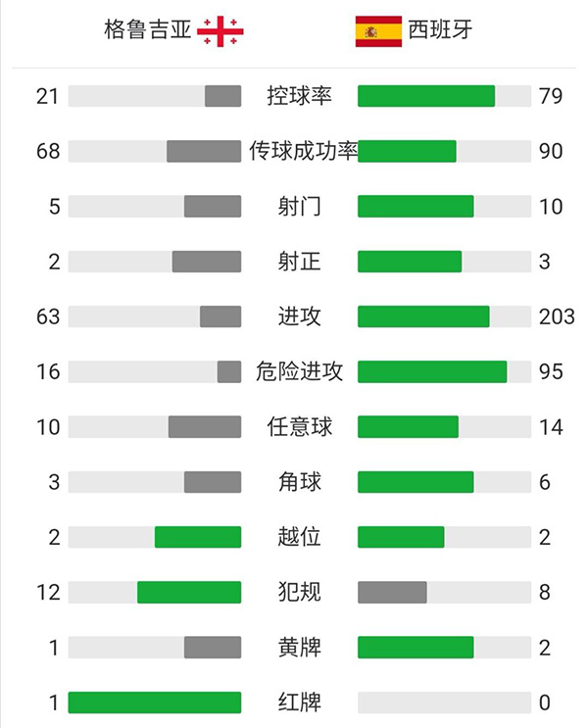The image size is (588, 728).
Task: Click Spain's gray 犯规 bar
Action: pyautogui.click(x=392, y=592)
